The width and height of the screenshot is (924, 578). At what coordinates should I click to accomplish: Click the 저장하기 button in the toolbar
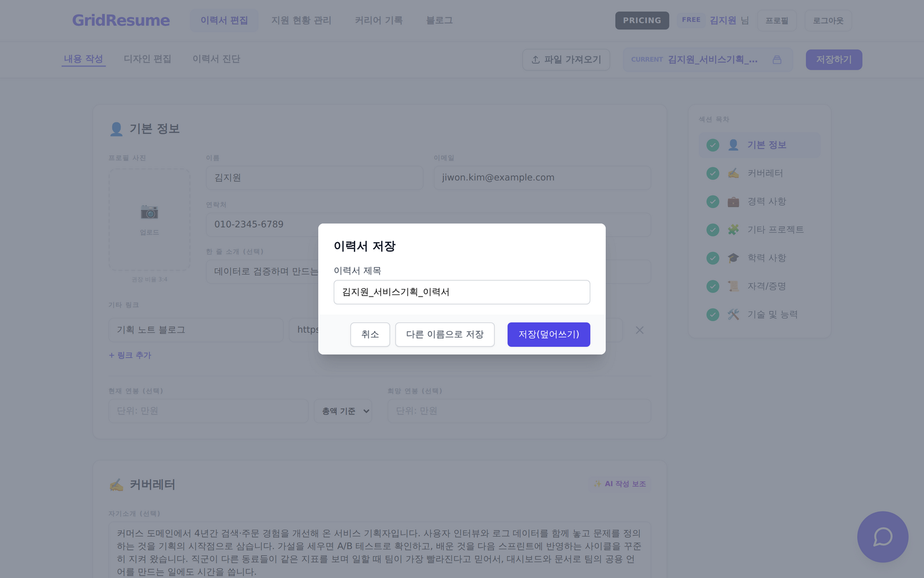click(x=834, y=60)
